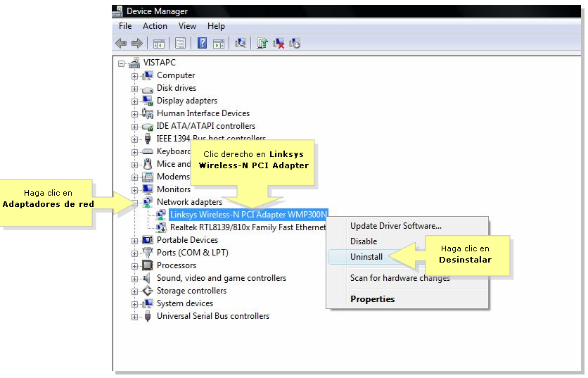Click the blue Help question mark icon

pyautogui.click(x=202, y=43)
